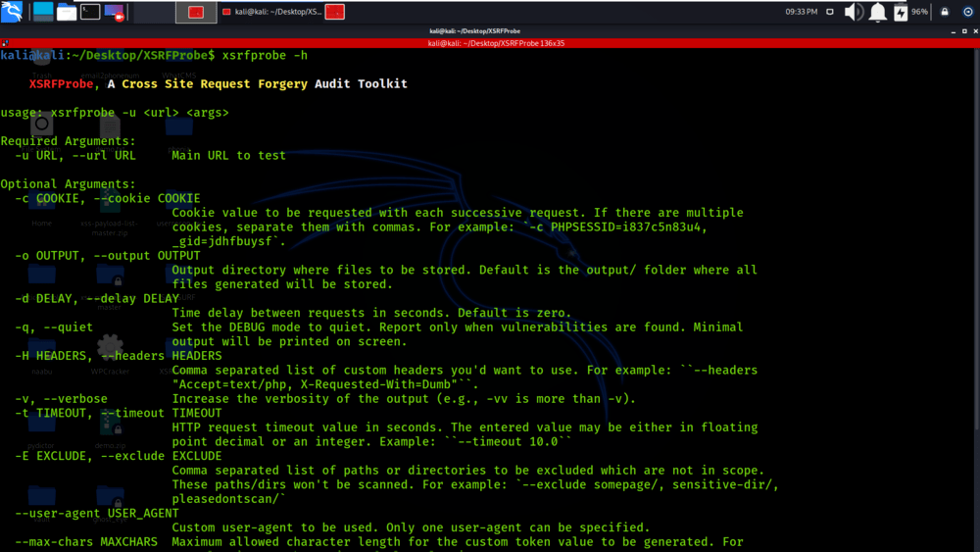Maximize the terminal window
Image resolution: width=980 pixels, height=552 pixels.
coord(964,30)
